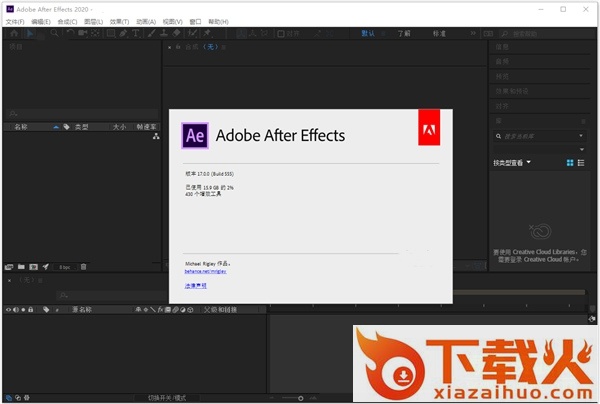Select the Puppet Pin tool

click(x=207, y=33)
